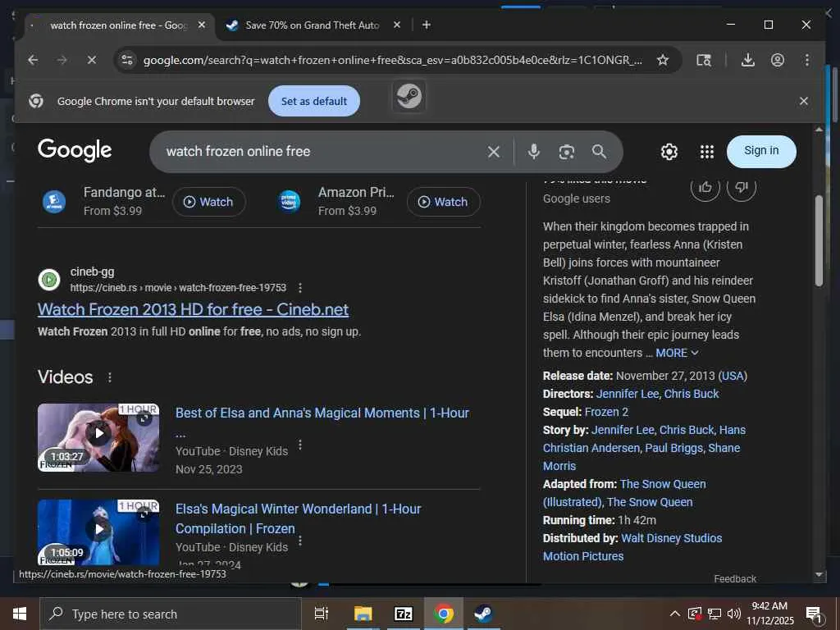Open the notification center icon
Image resolution: width=840 pixels, height=630 pixels.
pyautogui.click(x=814, y=614)
